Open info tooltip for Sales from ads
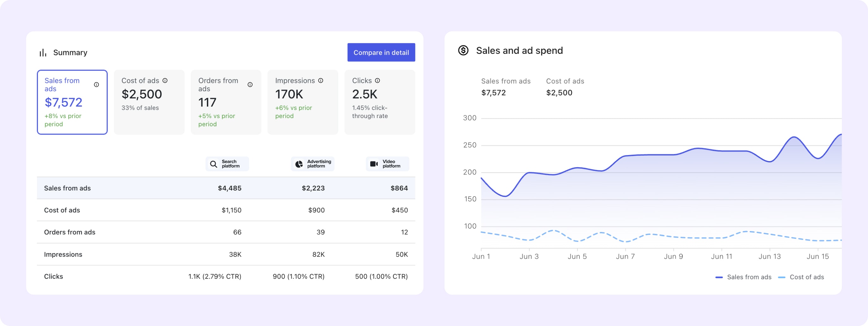Image resolution: width=868 pixels, height=326 pixels. [x=96, y=85]
